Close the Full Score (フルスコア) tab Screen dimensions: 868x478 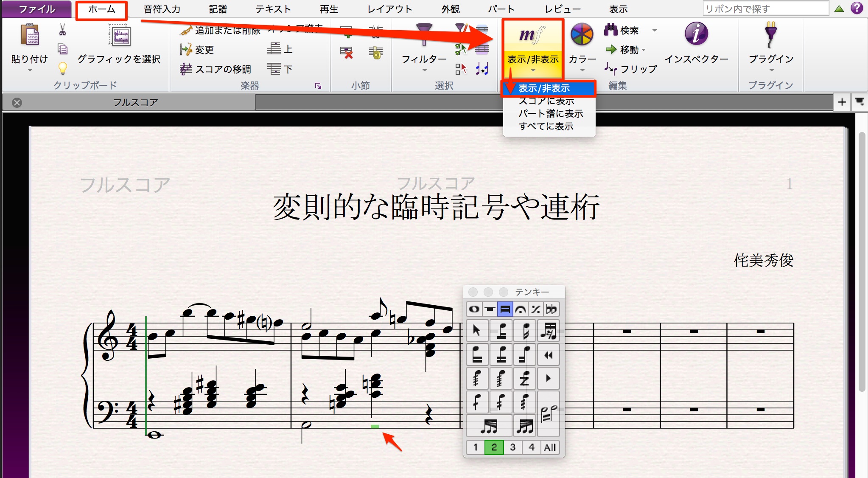(x=17, y=102)
